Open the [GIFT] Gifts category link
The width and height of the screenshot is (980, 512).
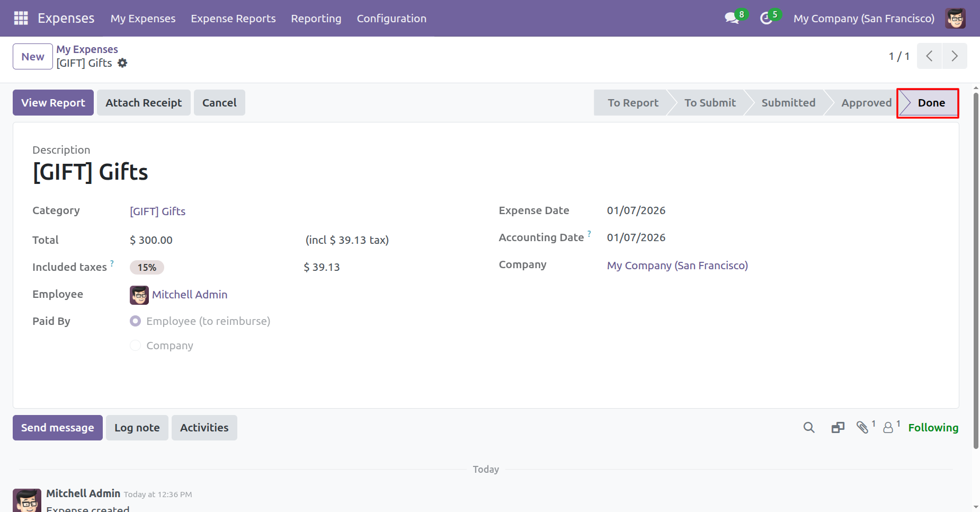[x=157, y=211]
